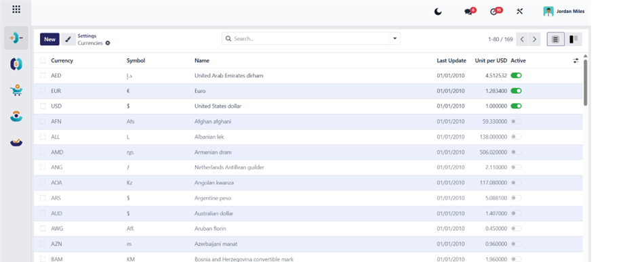Go to previous page of records
The image size is (644, 262).
click(x=522, y=39)
